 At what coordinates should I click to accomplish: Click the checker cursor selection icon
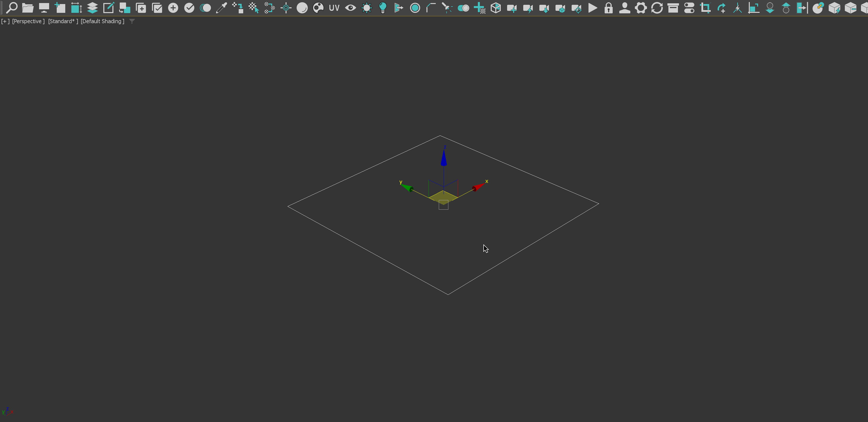[x=253, y=7]
